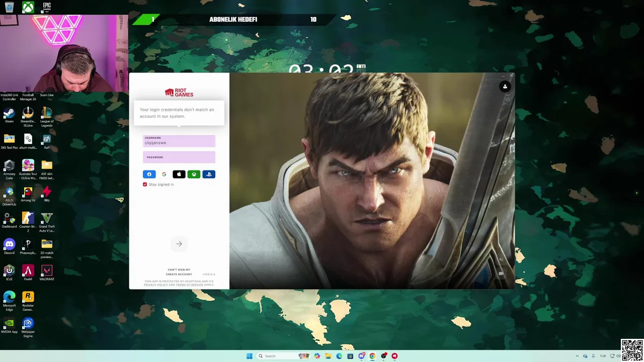Select Raft desktop shortcut
The image size is (644, 362).
click(47, 142)
